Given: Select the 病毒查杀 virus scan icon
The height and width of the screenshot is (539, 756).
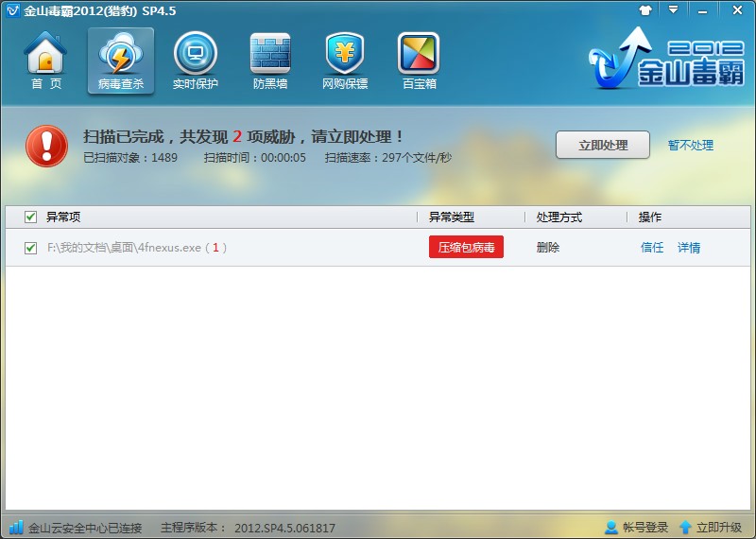Looking at the screenshot, I should pyautogui.click(x=121, y=54).
